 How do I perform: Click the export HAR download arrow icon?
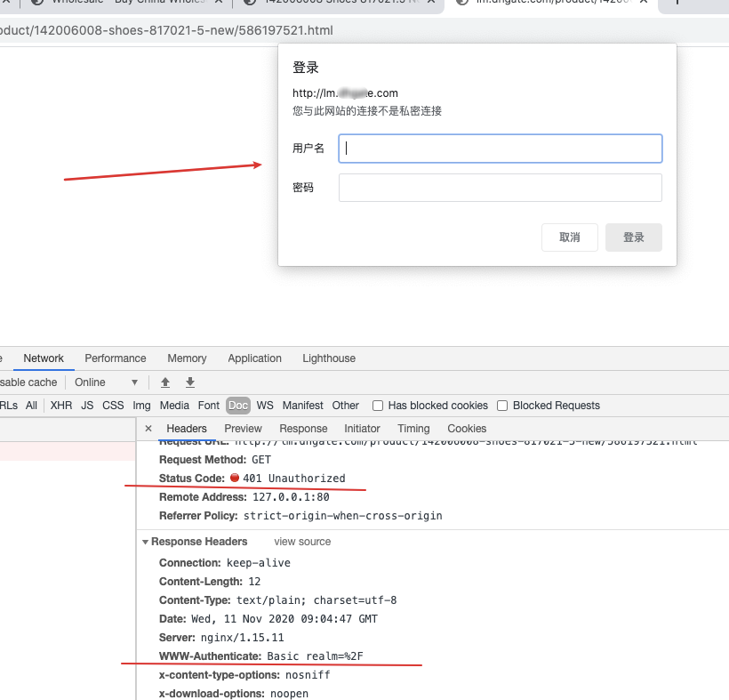tap(190, 382)
